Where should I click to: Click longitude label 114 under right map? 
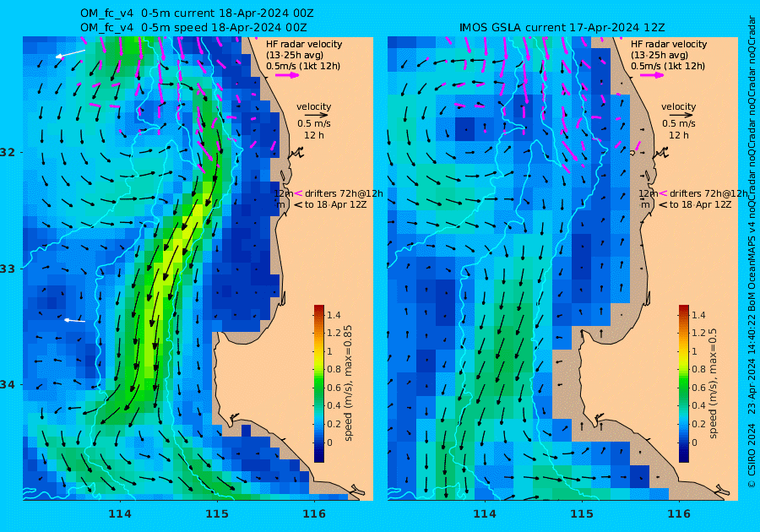(x=484, y=514)
